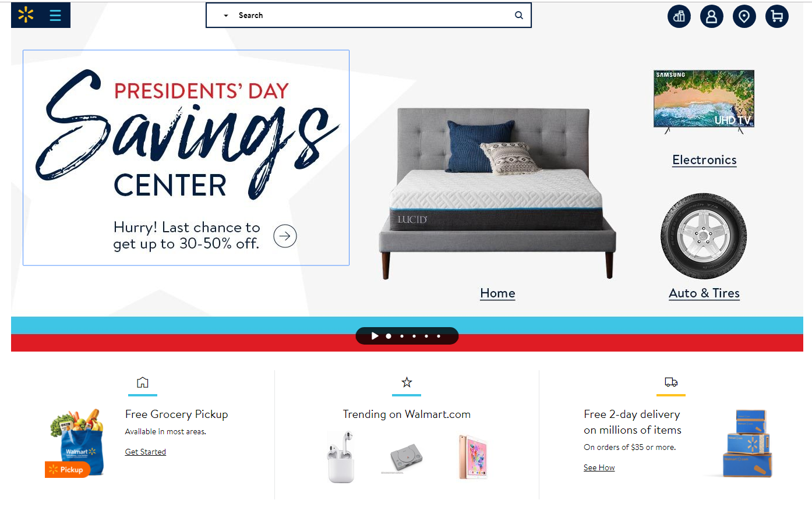Click See How for 2-day delivery

click(599, 467)
